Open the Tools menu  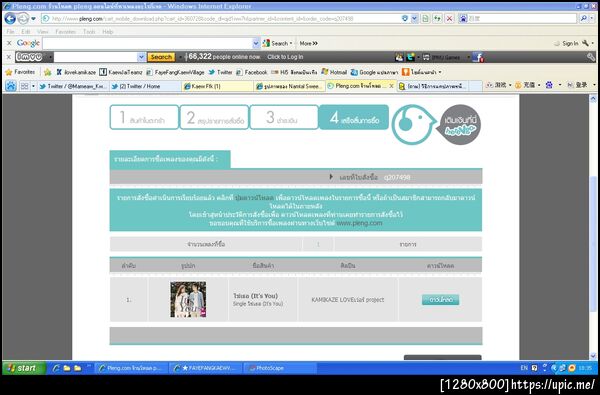[89, 32]
